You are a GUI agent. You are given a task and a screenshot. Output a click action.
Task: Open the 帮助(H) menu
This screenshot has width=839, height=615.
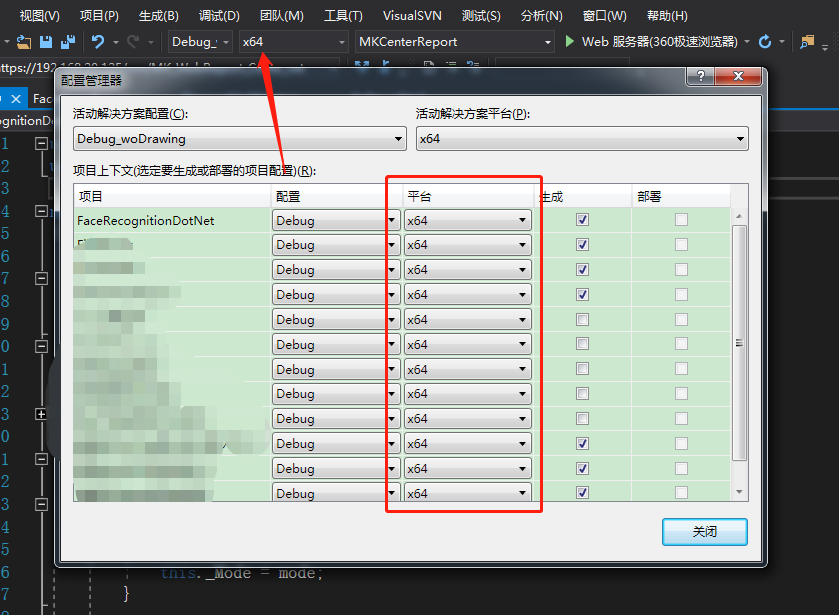(x=667, y=16)
